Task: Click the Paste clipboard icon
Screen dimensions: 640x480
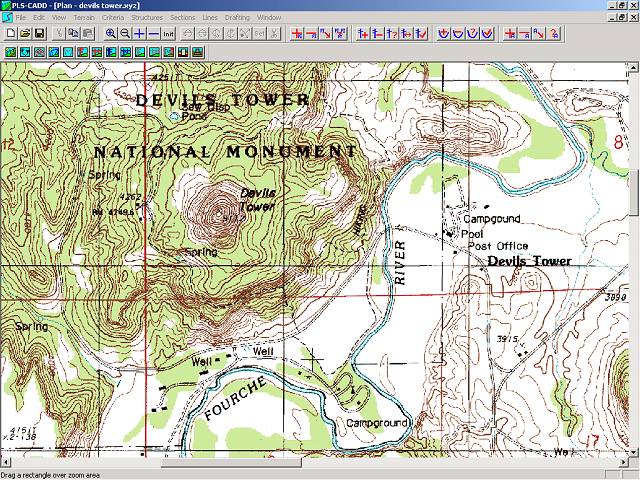Action: (88, 33)
